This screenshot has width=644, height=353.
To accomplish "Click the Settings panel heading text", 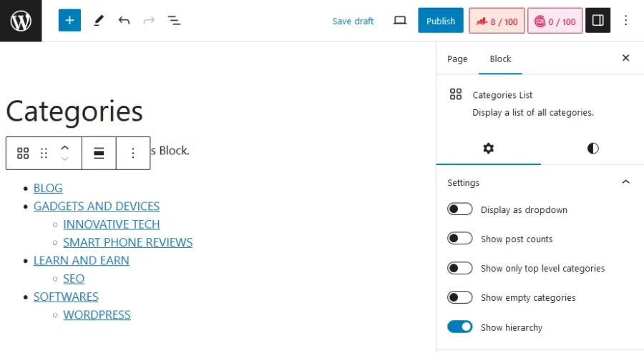I will (463, 182).
